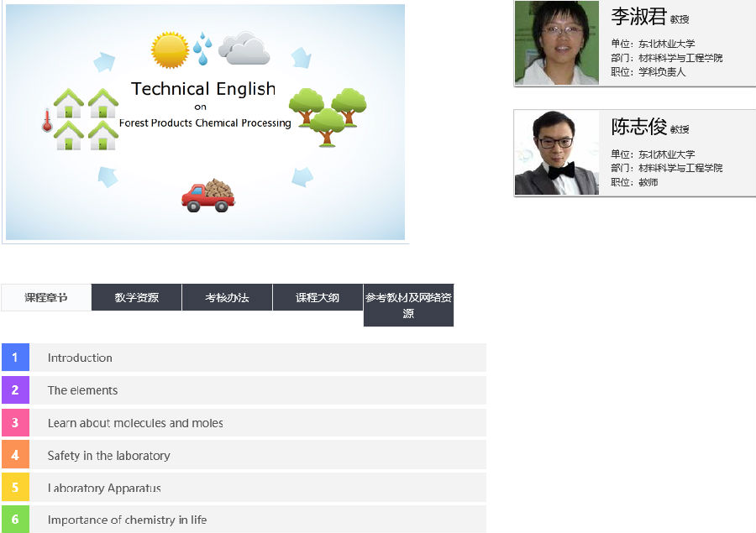
Task: Switch to the 教学资源 tab
Action: [136, 297]
